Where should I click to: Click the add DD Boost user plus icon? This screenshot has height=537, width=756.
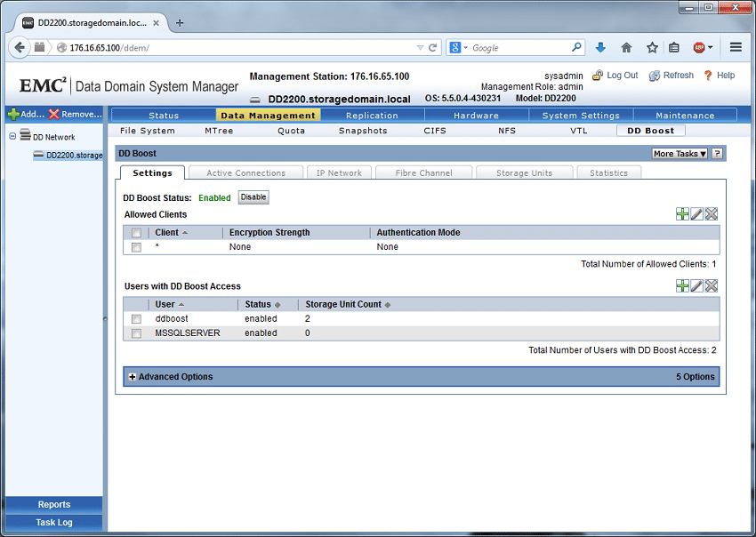[x=682, y=286]
